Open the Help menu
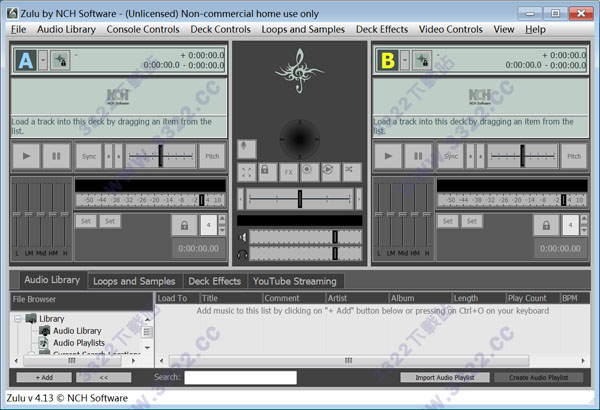Screen dimensions: 600x410 tap(535, 29)
